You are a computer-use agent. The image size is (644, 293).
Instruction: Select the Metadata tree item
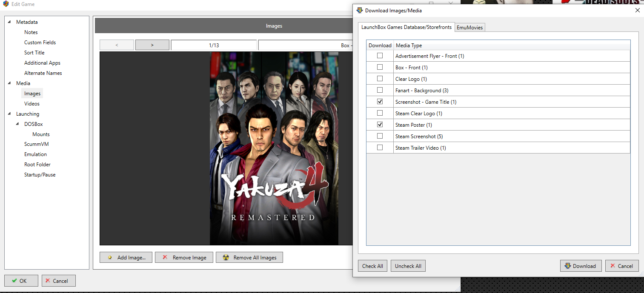click(27, 22)
